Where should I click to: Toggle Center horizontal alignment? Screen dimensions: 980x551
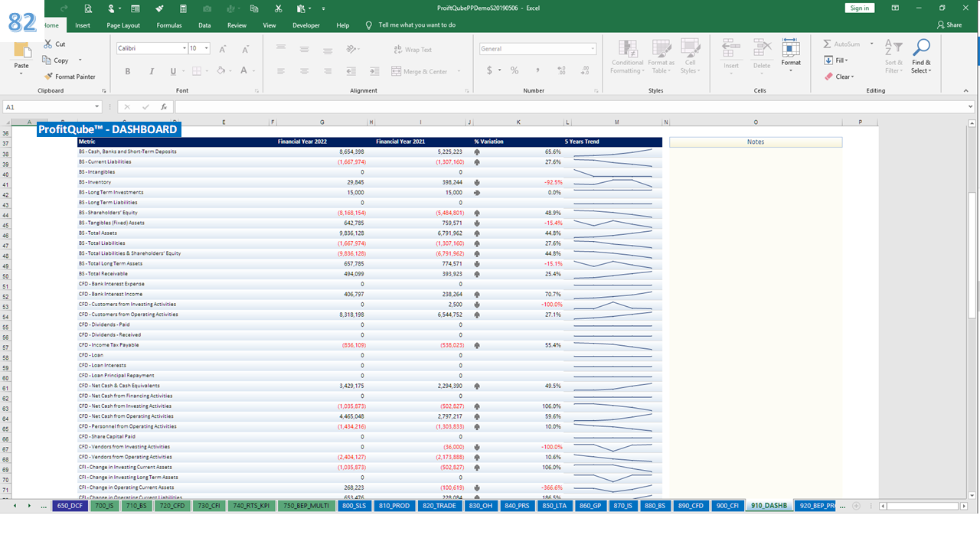coord(305,71)
